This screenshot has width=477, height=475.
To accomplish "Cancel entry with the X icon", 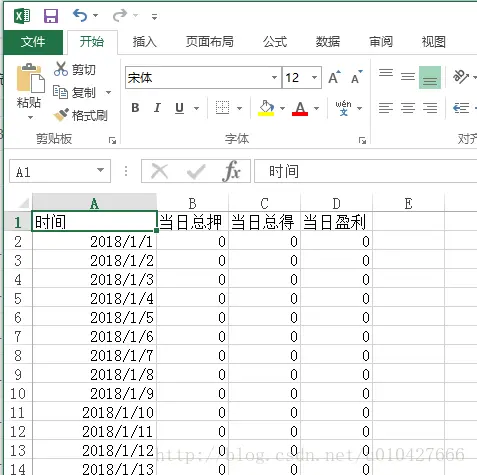I will click(159, 171).
